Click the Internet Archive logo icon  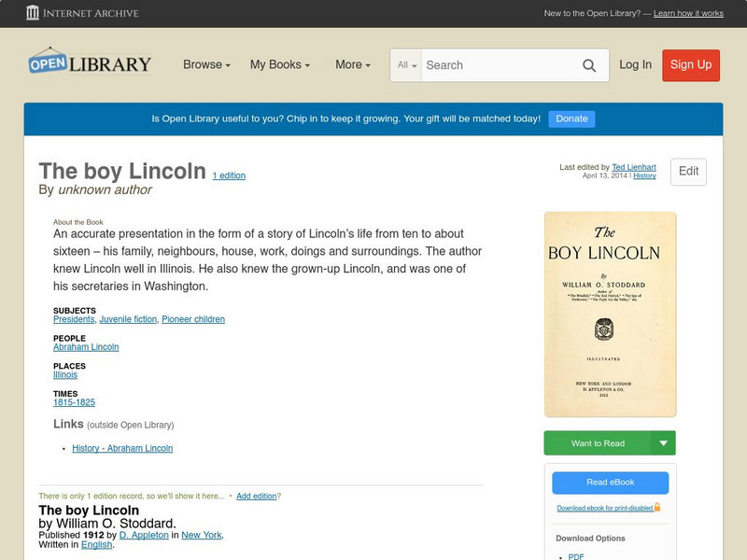point(34,13)
